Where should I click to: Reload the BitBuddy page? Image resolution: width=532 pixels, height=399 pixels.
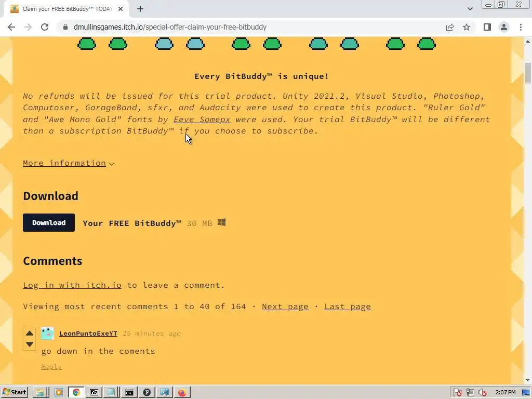[45, 27]
